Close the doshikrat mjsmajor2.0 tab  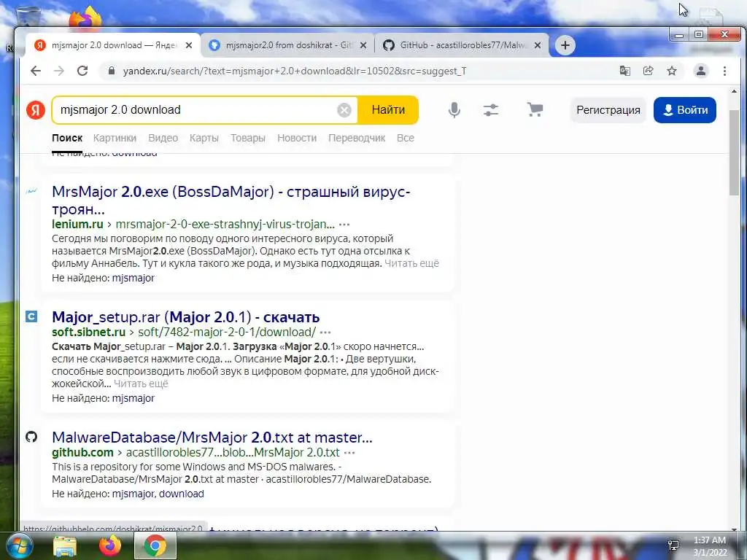point(363,45)
